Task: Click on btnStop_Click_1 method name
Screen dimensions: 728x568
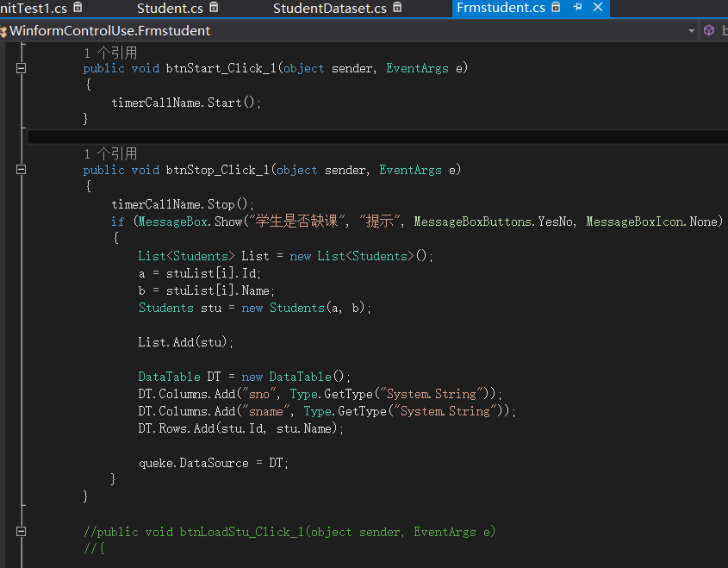Action: [x=218, y=170]
